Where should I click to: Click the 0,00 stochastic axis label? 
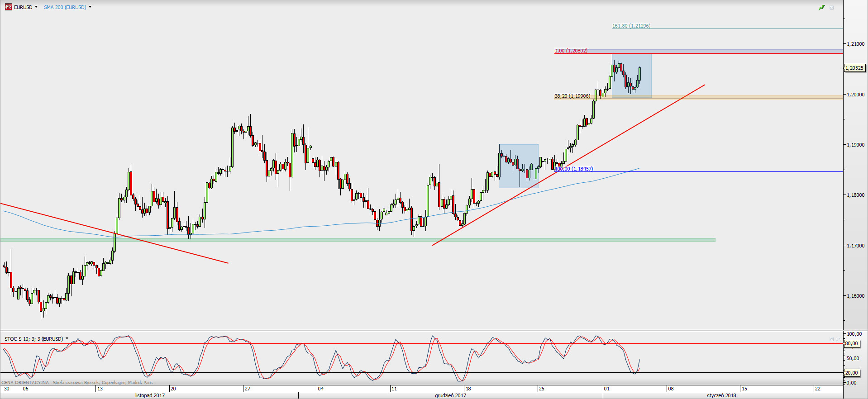click(851, 383)
